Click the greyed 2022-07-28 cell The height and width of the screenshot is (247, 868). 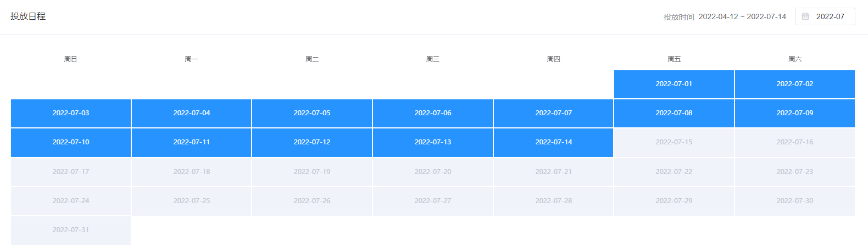pyautogui.click(x=554, y=201)
